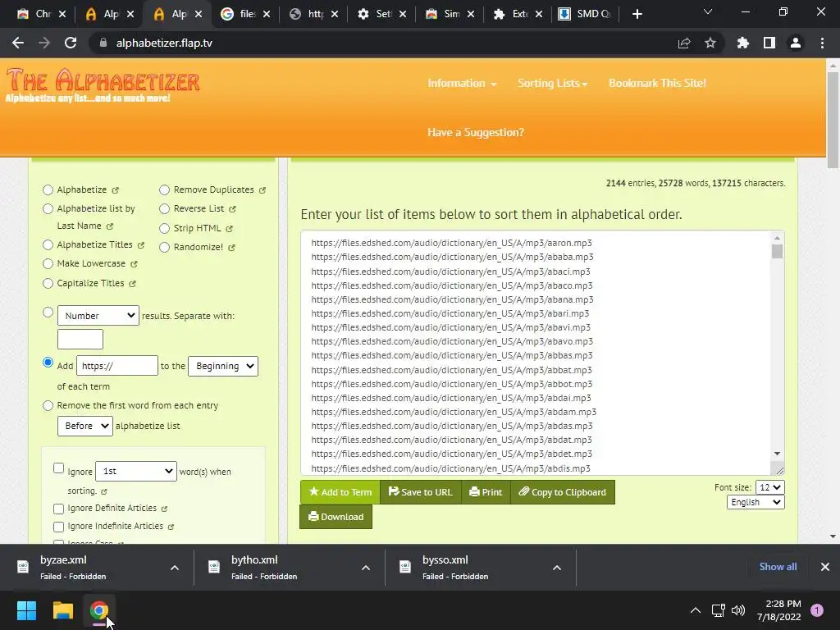Open Alphabetize Titles external link icon
Image resolution: width=840 pixels, height=630 pixels.
click(x=141, y=244)
